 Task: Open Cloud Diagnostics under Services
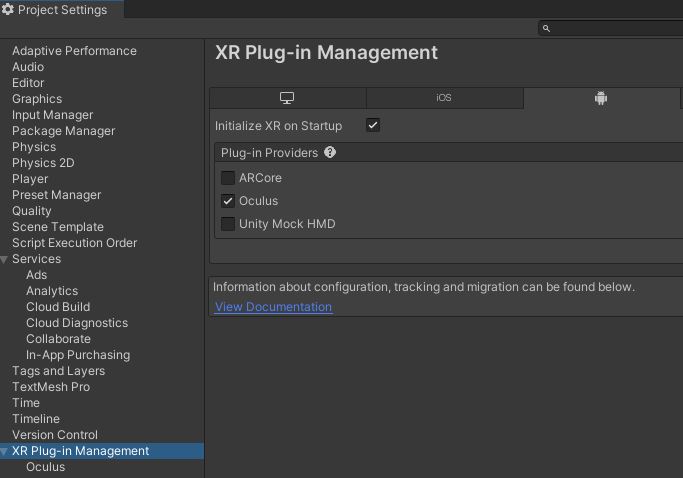(77, 323)
